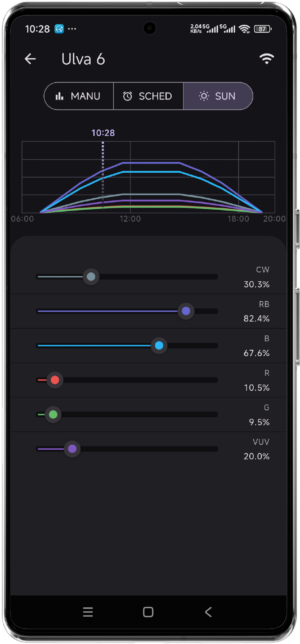The height and width of the screenshot is (644, 300).
Task: Tap the back arrow beside Ulva 6
Action: coord(30,59)
